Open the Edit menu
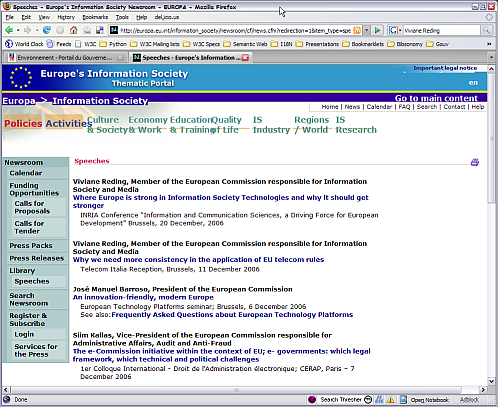 pyautogui.click(x=26, y=17)
